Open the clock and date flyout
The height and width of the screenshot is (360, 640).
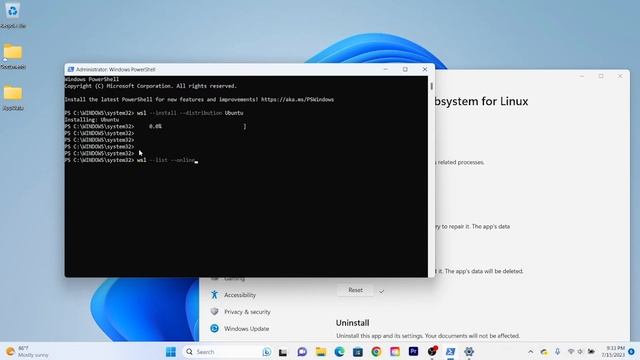(613, 351)
